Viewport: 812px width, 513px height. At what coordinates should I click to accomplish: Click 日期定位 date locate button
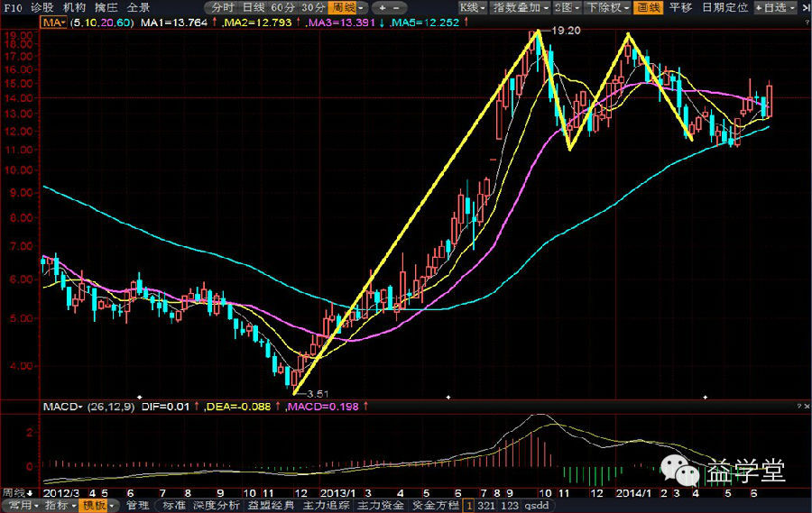725,7
